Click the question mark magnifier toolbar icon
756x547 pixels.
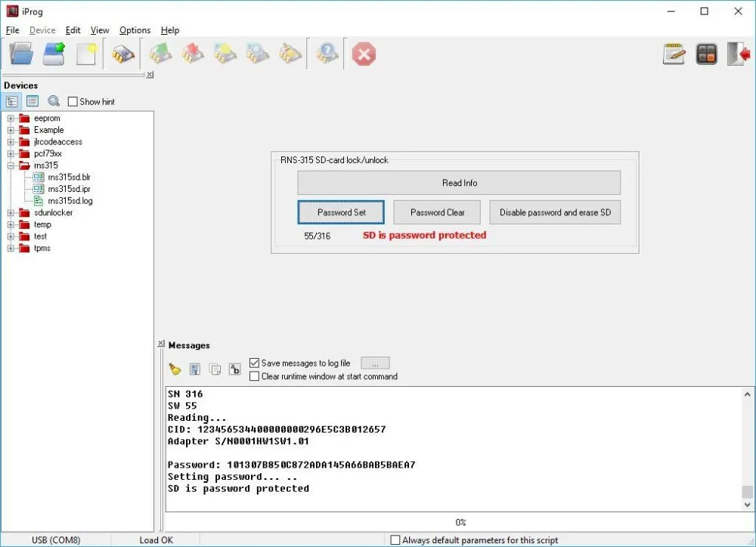tap(327, 54)
